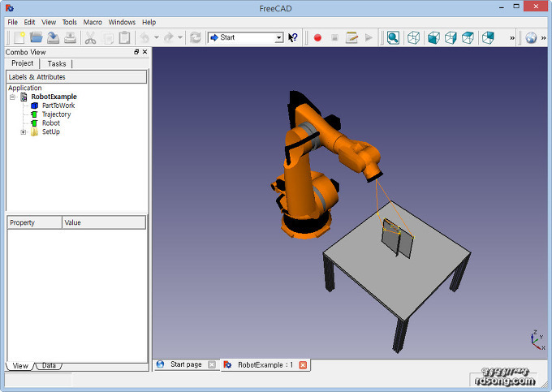Switch to the View property tab
This screenshot has width=552, height=392.
[x=20, y=365]
